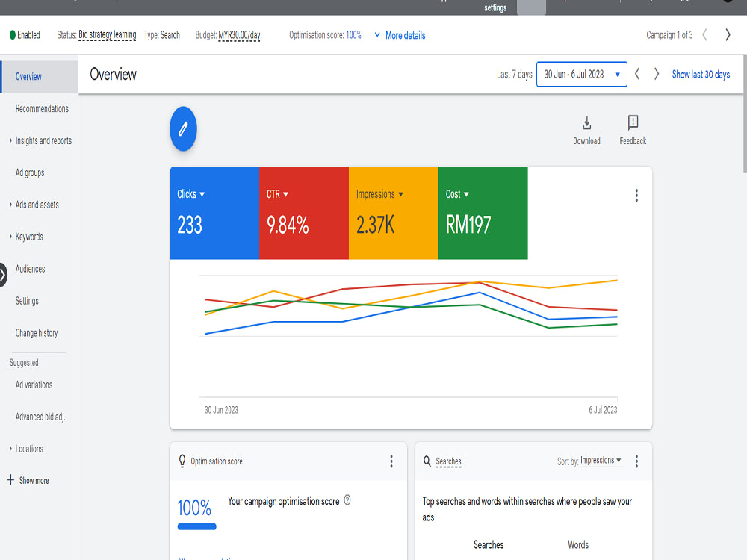Open the Feedback icon
The image size is (747, 560).
633,123
